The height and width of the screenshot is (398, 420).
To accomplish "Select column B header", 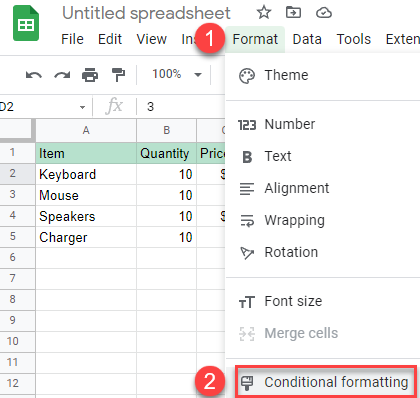I will point(166,130).
